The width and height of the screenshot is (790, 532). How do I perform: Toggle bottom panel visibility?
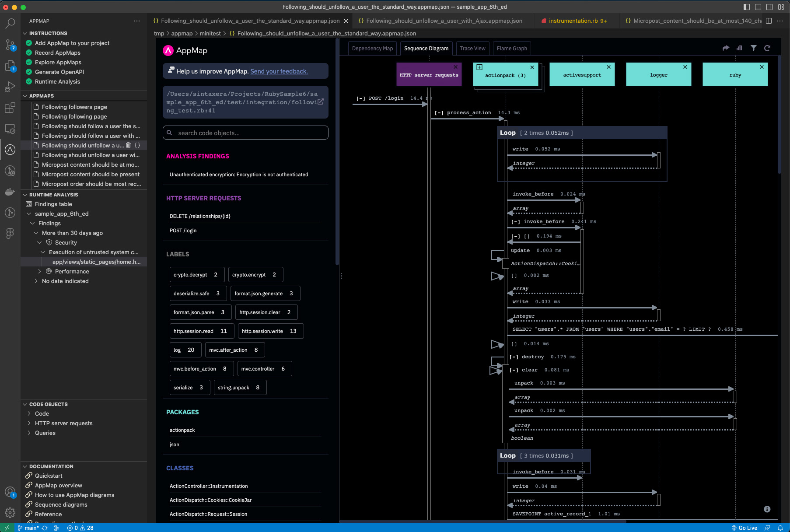pyautogui.click(x=758, y=7)
